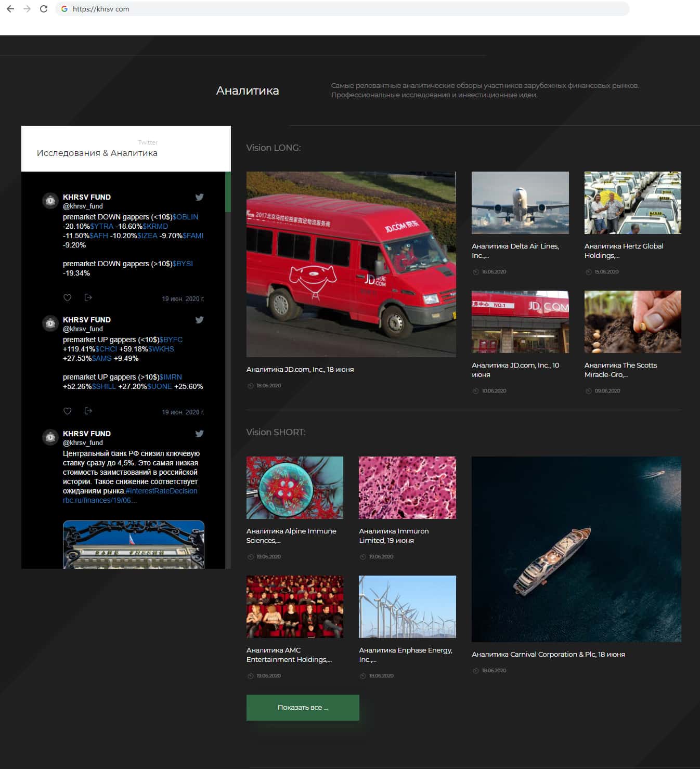Screen dimensions: 700x769
Task: Open the large JD.com red van thumbnail
Action: (351, 264)
